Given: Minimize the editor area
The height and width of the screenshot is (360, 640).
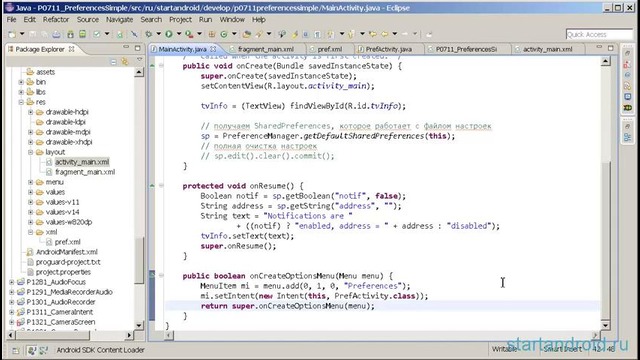Looking at the screenshot, I should 599,47.
